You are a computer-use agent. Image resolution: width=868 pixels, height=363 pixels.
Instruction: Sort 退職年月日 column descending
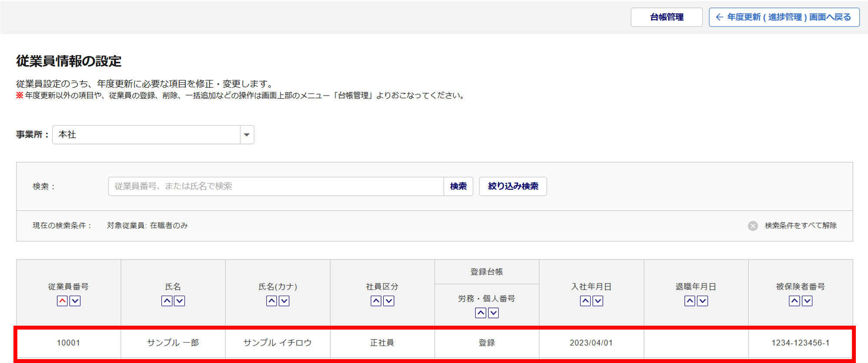703,301
